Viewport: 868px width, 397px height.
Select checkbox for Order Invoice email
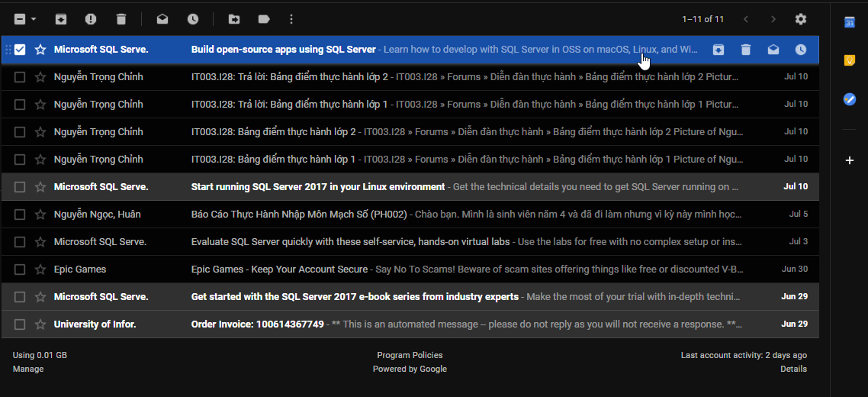coord(20,324)
